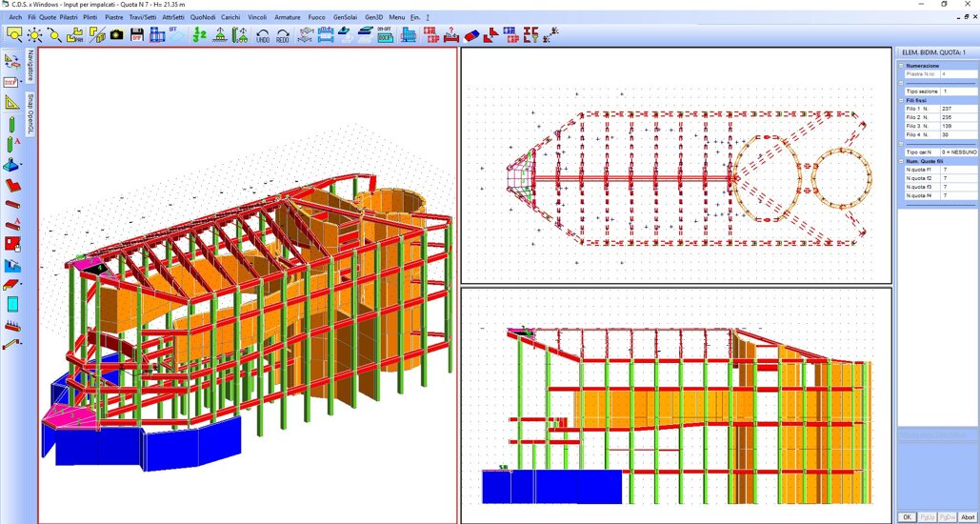Click the camera snapshot icon

(116, 35)
